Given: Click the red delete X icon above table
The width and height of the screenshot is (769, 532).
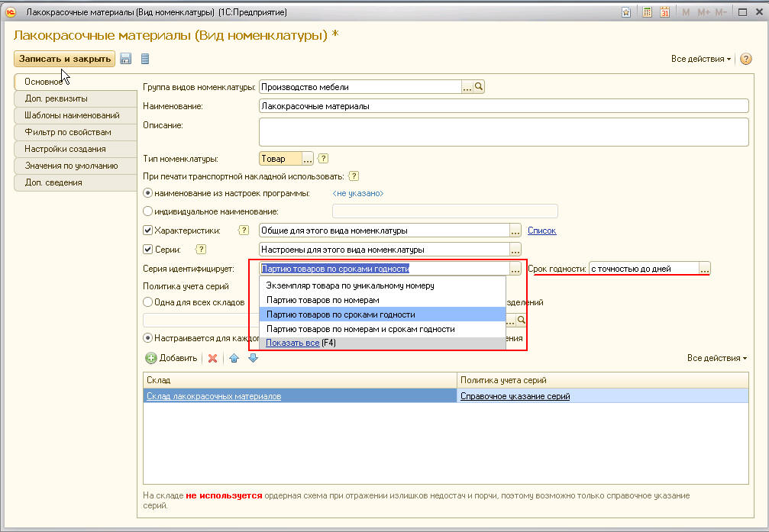Looking at the screenshot, I should [212, 359].
